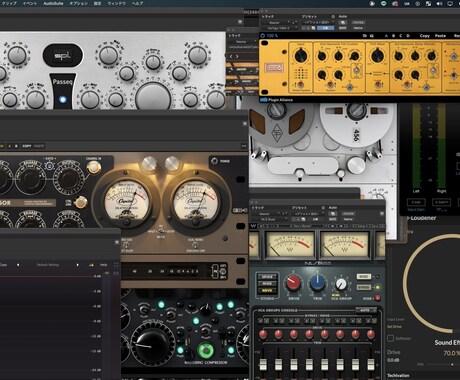Screen dimensions: 460x380
Task: Click Paste in the Vertigo toolbar
Action: pyautogui.click(x=440, y=36)
